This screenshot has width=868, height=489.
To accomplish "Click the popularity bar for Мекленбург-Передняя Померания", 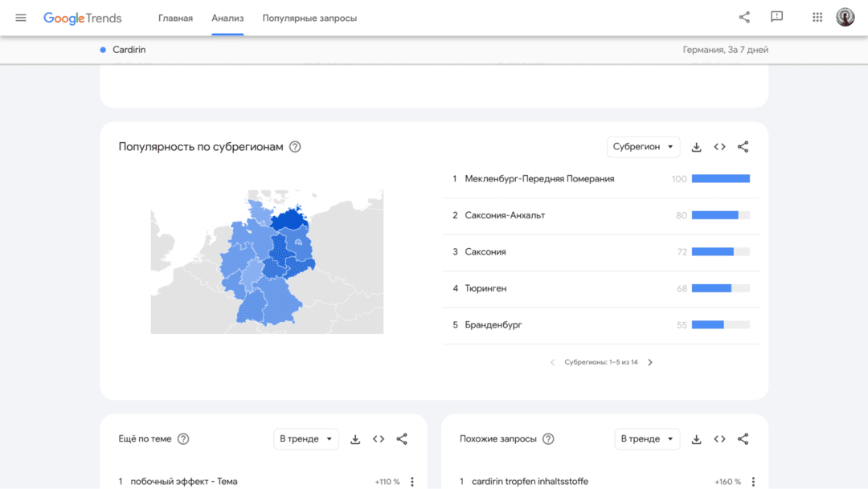I will click(720, 178).
